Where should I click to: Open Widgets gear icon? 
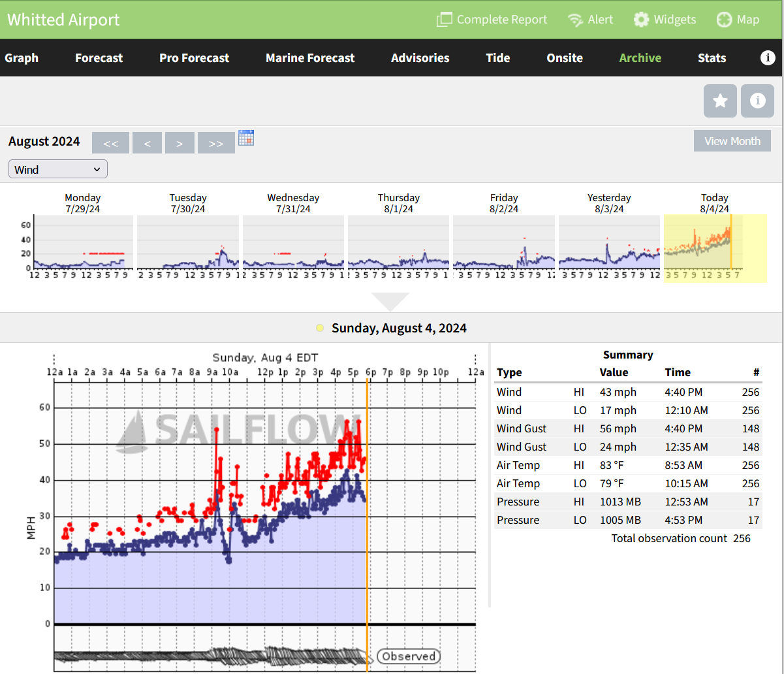641,20
